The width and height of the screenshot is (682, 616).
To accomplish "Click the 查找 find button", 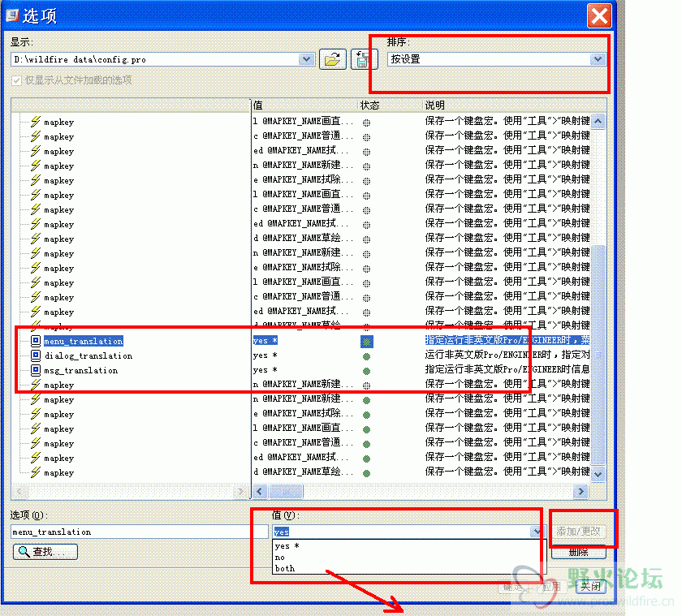I will pyautogui.click(x=45, y=552).
